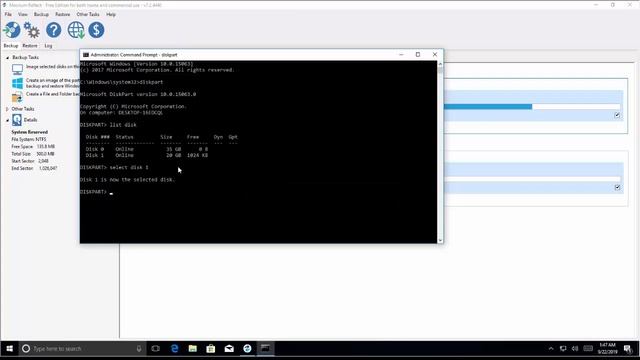Image resolution: width=640 pixels, height=360 pixels.
Task: Switch to Macrium Reflect taskbar icon
Action: (247, 349)
